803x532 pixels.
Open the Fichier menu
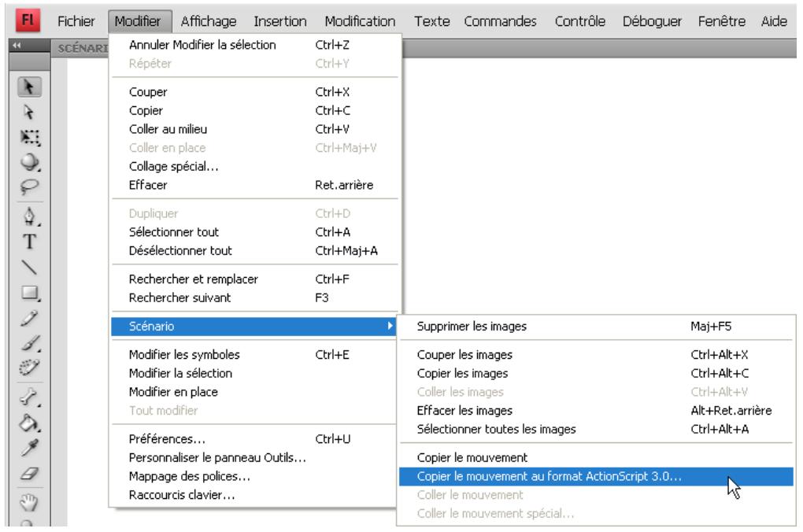click(x=76, y=21)
